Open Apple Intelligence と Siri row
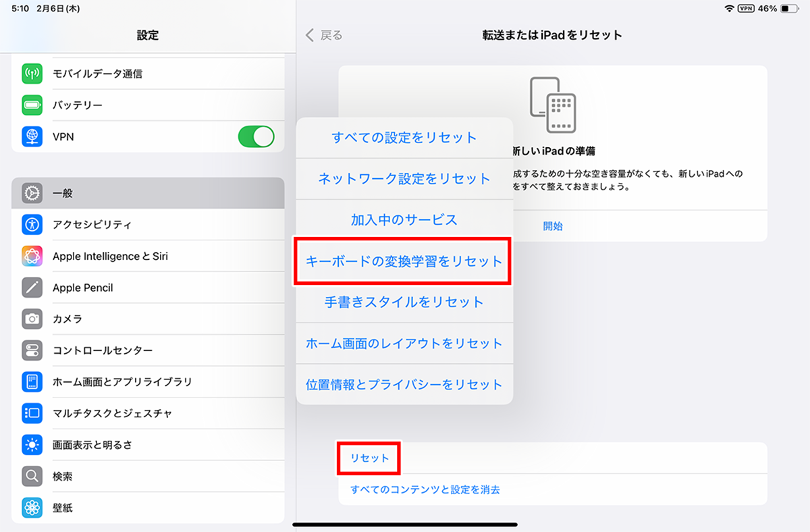This screenshot has width=810, height=532. click(x=148, y=257)
